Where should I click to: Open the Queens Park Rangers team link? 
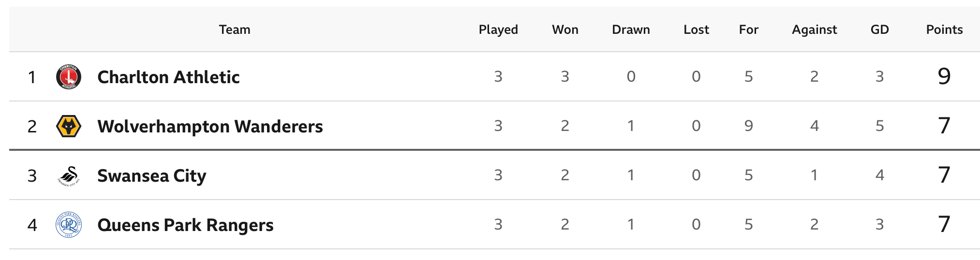click(x=185, y=225)
